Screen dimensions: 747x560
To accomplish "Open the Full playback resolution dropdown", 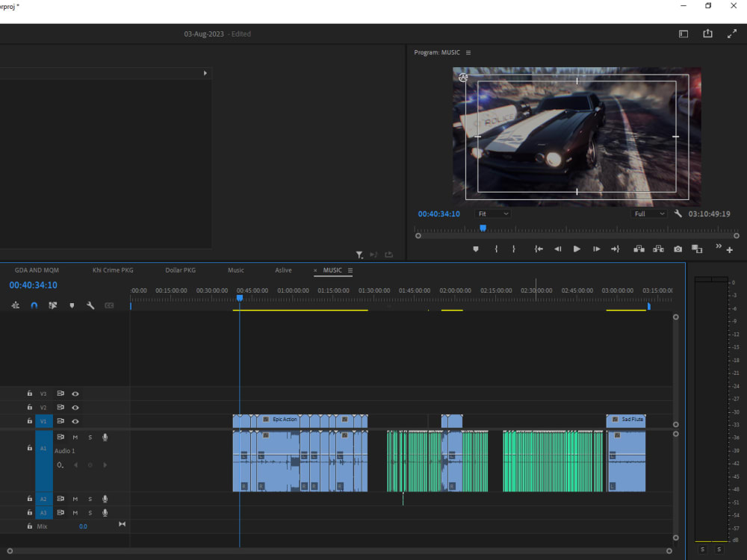I will [648, 214].
